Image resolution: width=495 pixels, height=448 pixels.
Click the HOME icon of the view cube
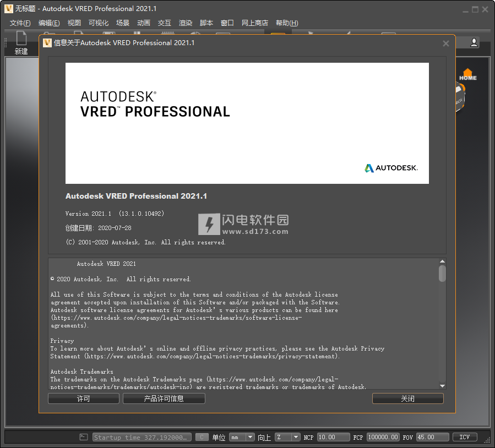click(x=468, y=74)
